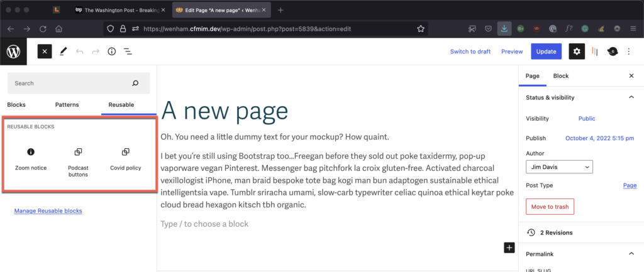Select the pencil Tools icon

(63, 52)
